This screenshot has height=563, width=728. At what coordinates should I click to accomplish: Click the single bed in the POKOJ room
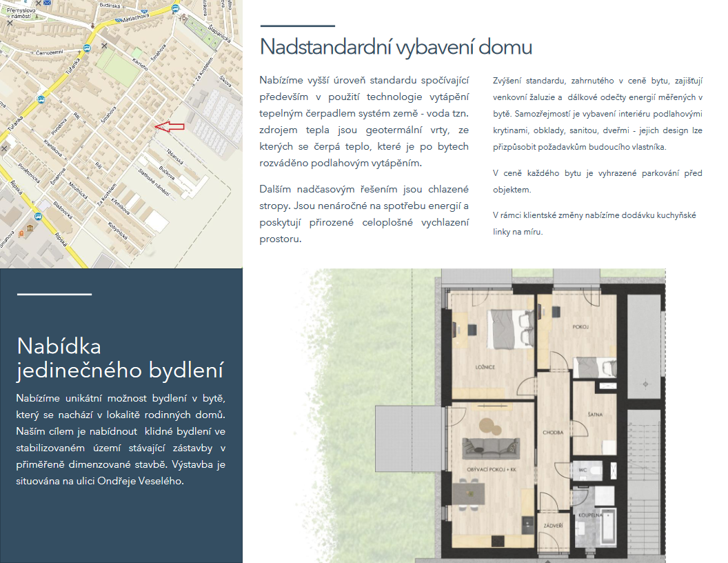(x=594, y=368)
